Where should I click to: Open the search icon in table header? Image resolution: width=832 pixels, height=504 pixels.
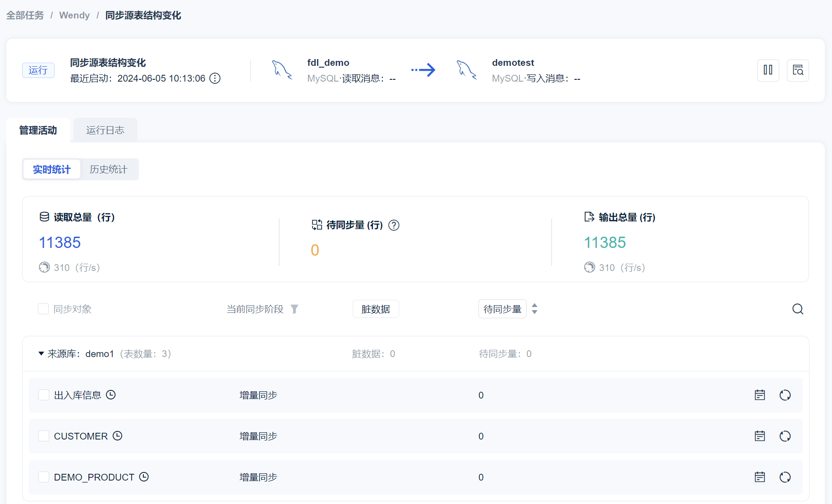[x=798, y=309]
